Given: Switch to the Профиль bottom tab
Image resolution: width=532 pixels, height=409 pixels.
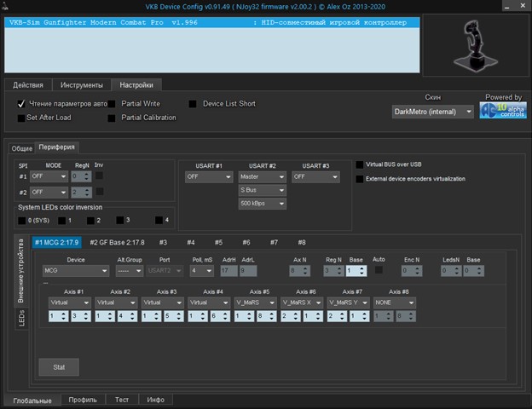Looking at the screenshot, I should [x=83, y=400].
